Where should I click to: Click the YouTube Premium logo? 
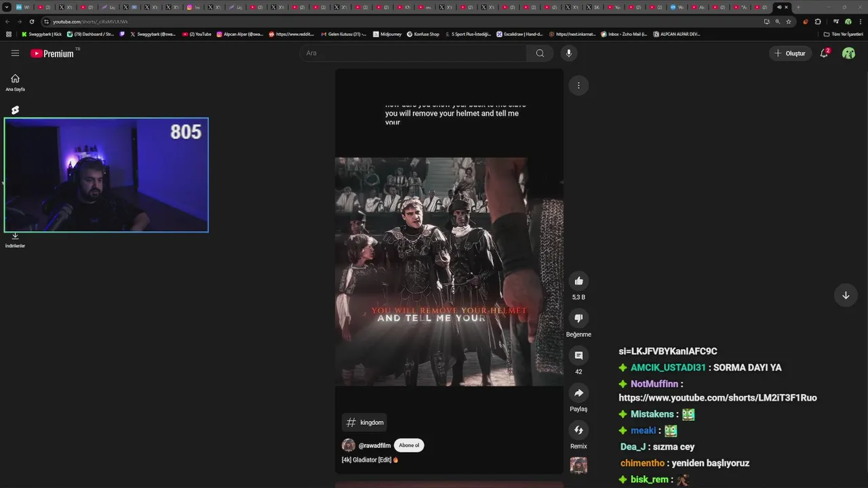53,53
